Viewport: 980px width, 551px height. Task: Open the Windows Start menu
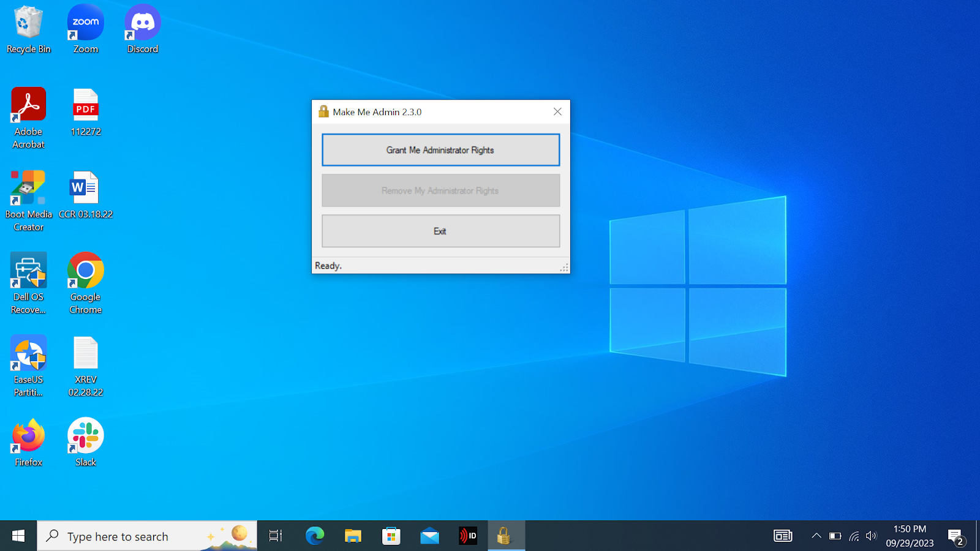pos(18,536)
